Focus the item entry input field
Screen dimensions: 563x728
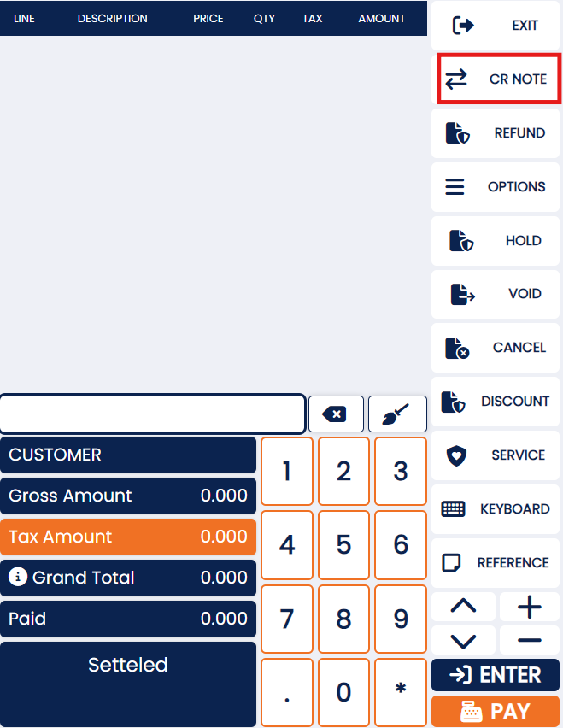point(152,414)
